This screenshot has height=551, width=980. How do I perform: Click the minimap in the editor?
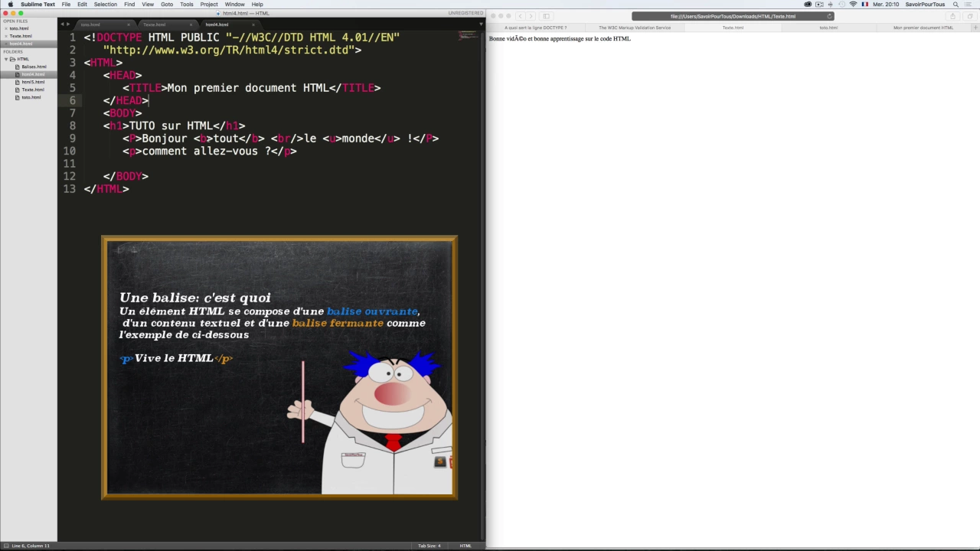point(468,35)
